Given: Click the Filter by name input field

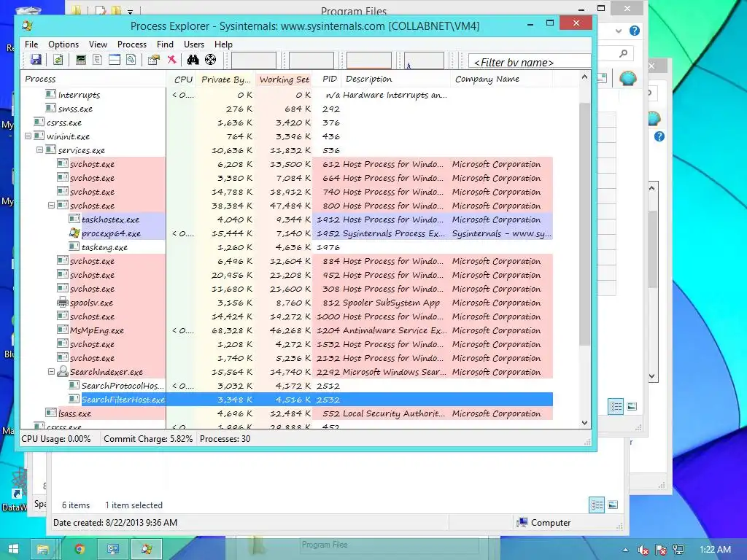Looking at the screenshot, I should pos(530,62).
